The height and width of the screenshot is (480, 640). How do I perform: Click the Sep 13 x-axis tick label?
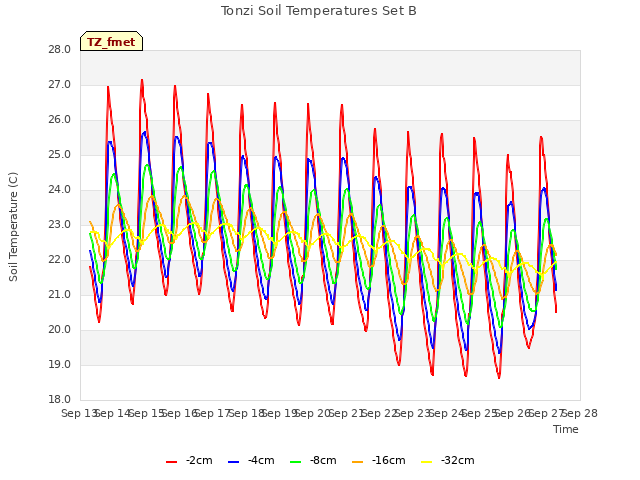click(x=79, y=413)
